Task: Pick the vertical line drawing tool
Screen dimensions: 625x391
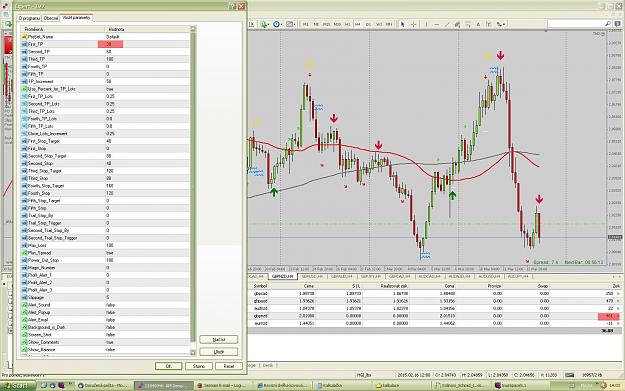Action: [426, 24]
